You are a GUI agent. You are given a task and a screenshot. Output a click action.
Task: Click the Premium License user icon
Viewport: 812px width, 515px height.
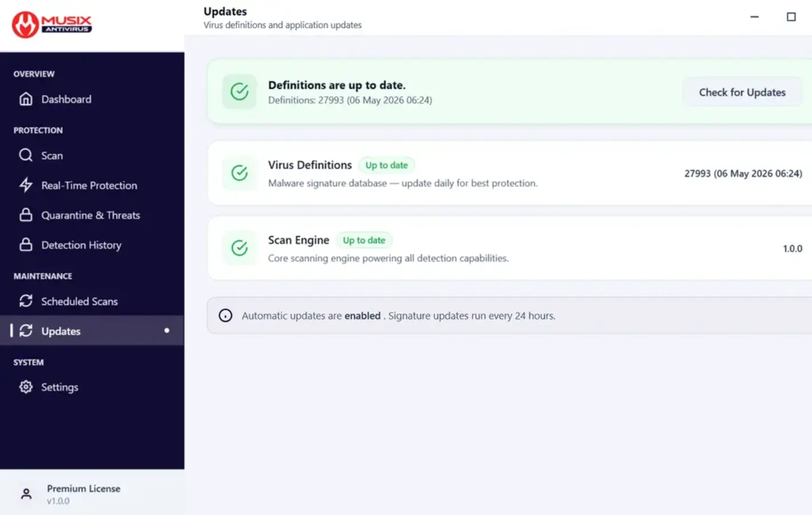26,494
